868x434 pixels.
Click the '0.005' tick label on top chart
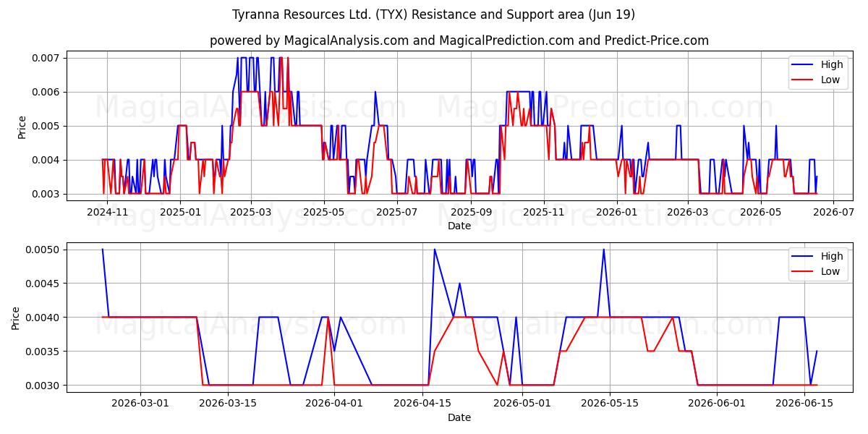click(48, 126)
